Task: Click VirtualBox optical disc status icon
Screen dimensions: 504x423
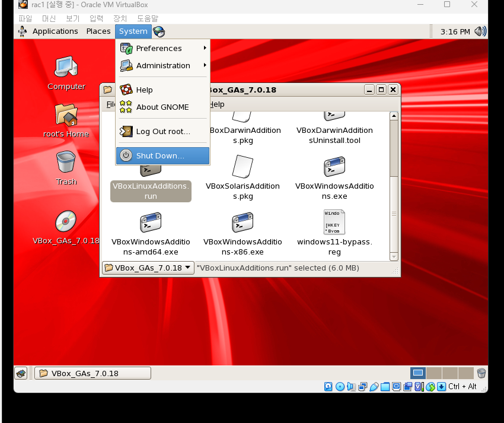Action: click(x=340, y=386)
